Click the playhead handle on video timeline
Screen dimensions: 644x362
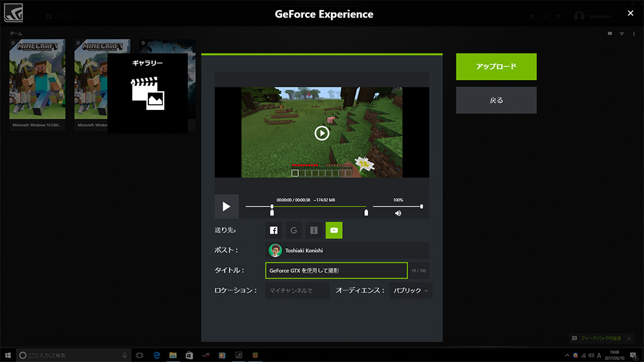click(x=272, y=206)
